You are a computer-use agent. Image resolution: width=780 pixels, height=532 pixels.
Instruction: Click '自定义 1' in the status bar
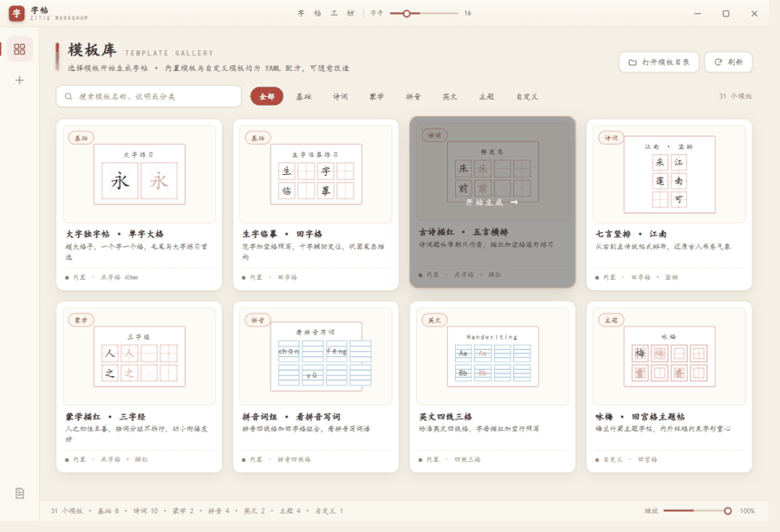point(328,510)
